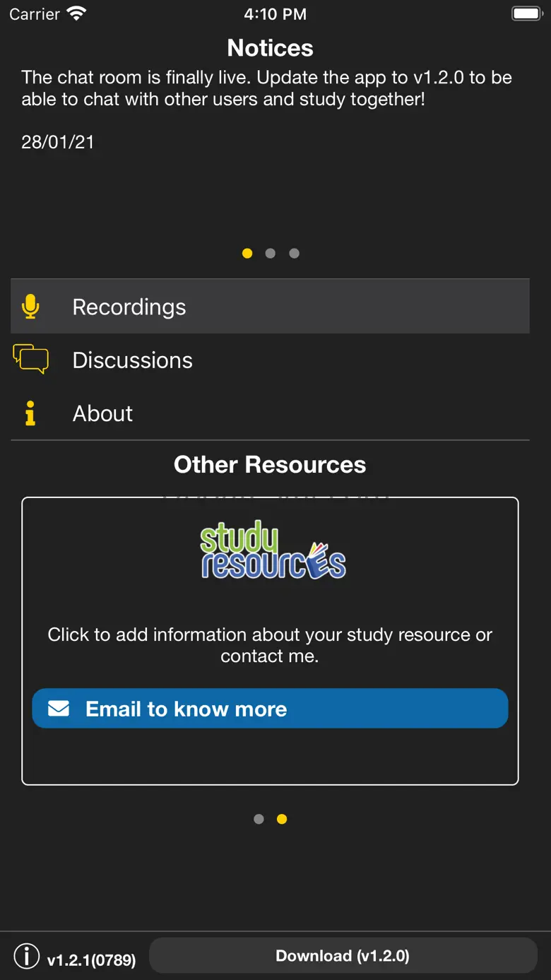551x980 pixels.
Task: Open the Discussions menu item
Action: 133,360
